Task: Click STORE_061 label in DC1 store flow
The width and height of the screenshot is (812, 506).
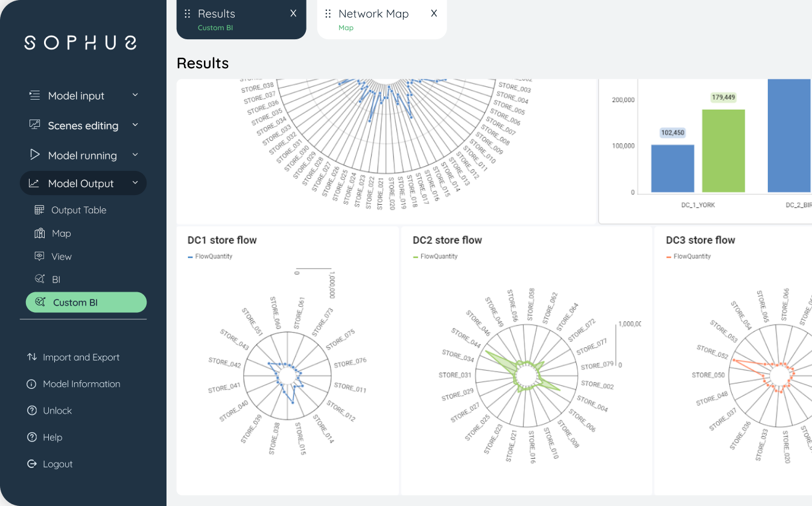Action: [x=299, y=313]
